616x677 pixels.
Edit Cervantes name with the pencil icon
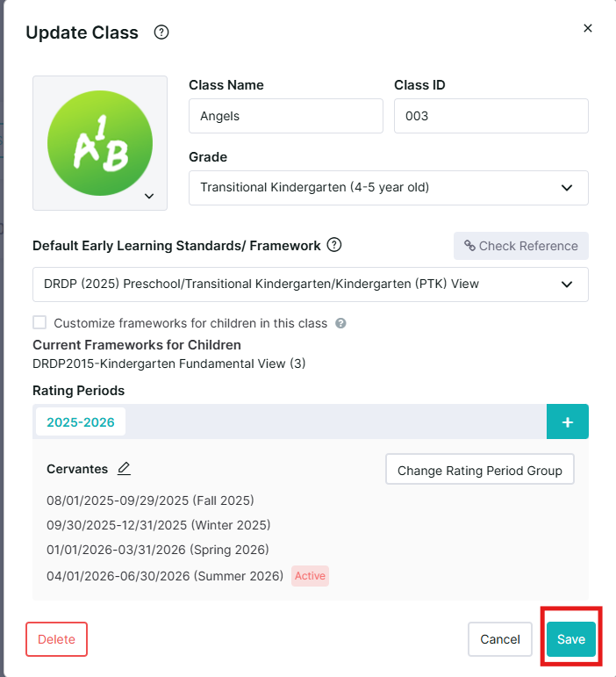point(124,469)
